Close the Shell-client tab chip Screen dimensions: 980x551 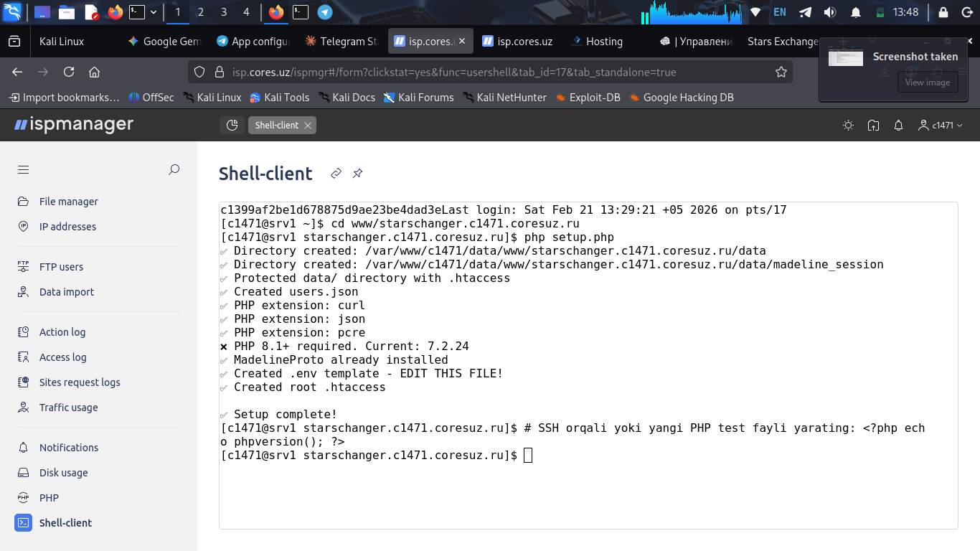point(308,126)
